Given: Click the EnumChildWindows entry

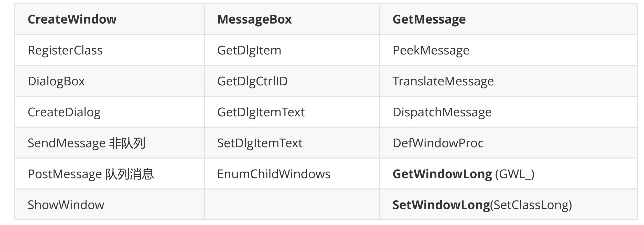Looking at the screenshot, I should [x=274, y=174].
